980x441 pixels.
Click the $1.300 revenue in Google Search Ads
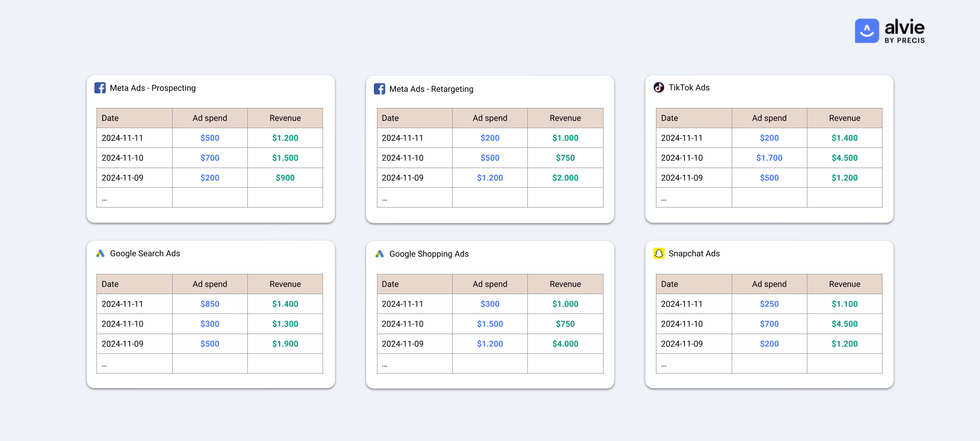285,324
